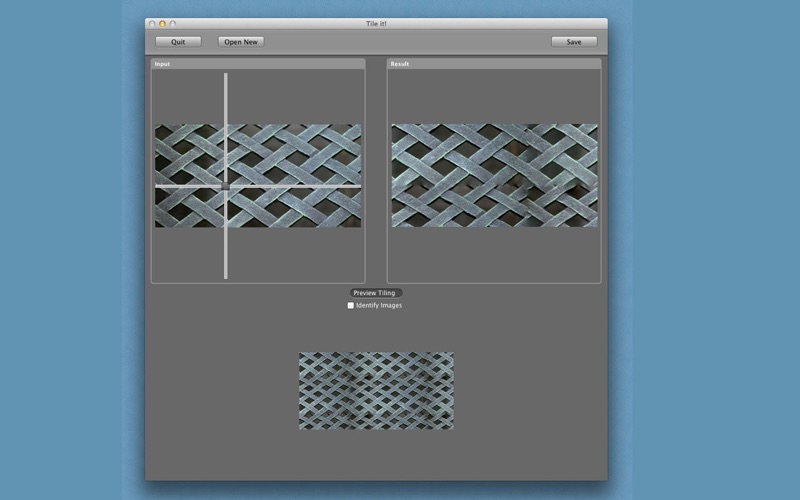Image resolution: width=800 pixels, height=500 pixels.
Task: Click the vertical split line above the input image
Action: tap(226, 98)
